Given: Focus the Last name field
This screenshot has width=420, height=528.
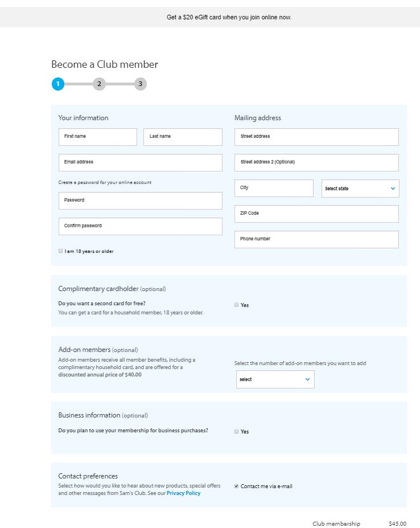Looking at the screenshot, I should [183, 137].
